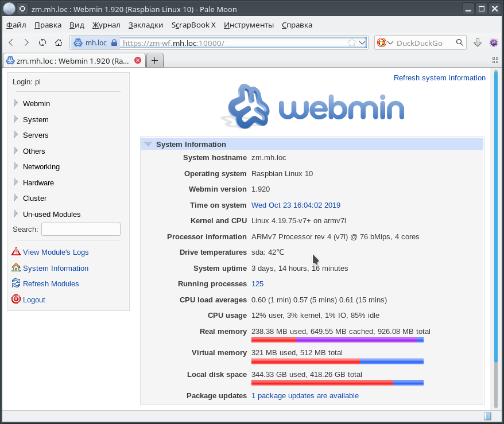
Task: Expand the Webmin category in sidebar
Action: click(16, 103)
